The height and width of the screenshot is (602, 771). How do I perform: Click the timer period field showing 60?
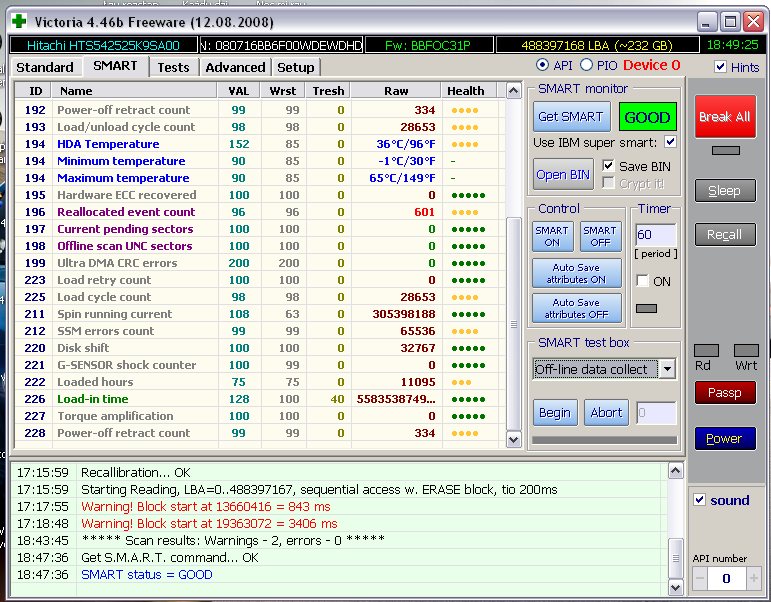coord(655,235)
